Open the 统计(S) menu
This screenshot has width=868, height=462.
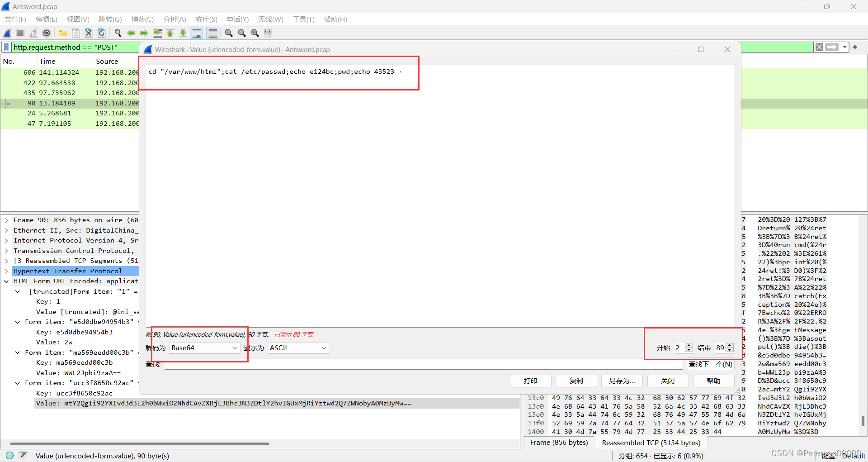(x=206, y=19)
